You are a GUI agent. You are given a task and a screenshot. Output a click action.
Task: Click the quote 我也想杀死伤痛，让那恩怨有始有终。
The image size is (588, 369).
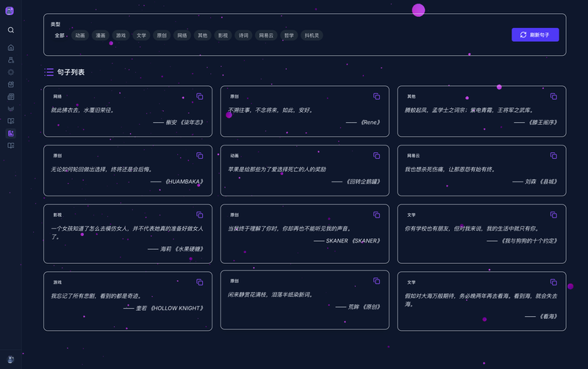point(450,170)
